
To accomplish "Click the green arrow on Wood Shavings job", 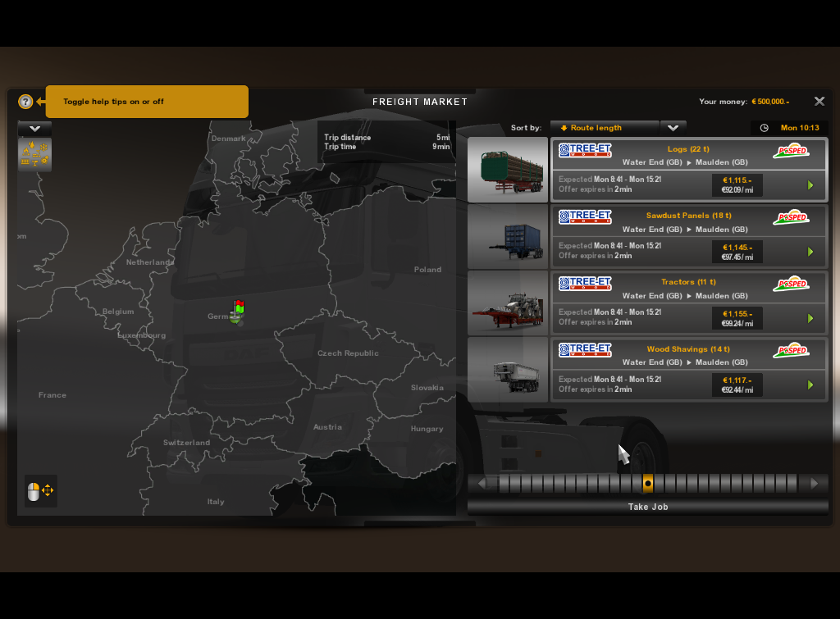I will tap(810, 385).
